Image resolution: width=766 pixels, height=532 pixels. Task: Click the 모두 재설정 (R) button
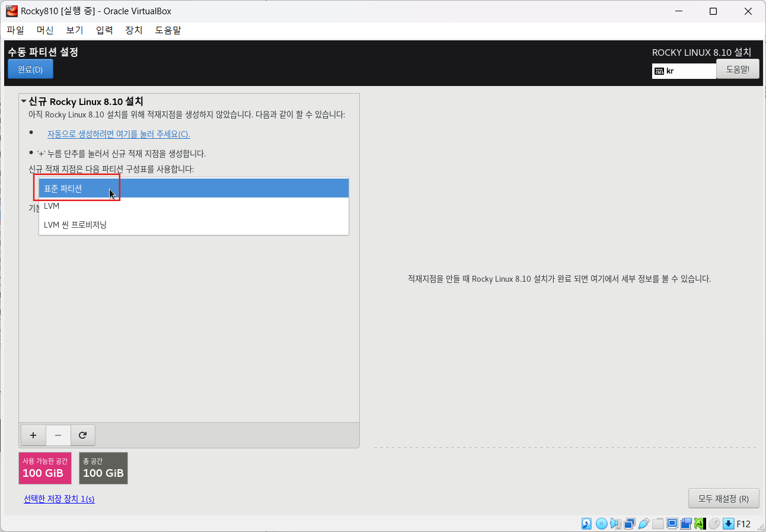723,498
